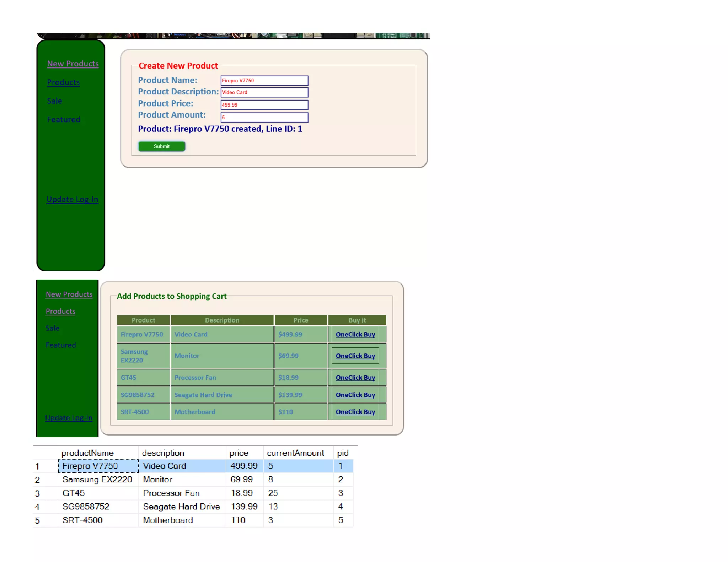Viewport: 728px width, 562px height.
Task: Click the Product Price input field
Action: [x=264, y=105]
